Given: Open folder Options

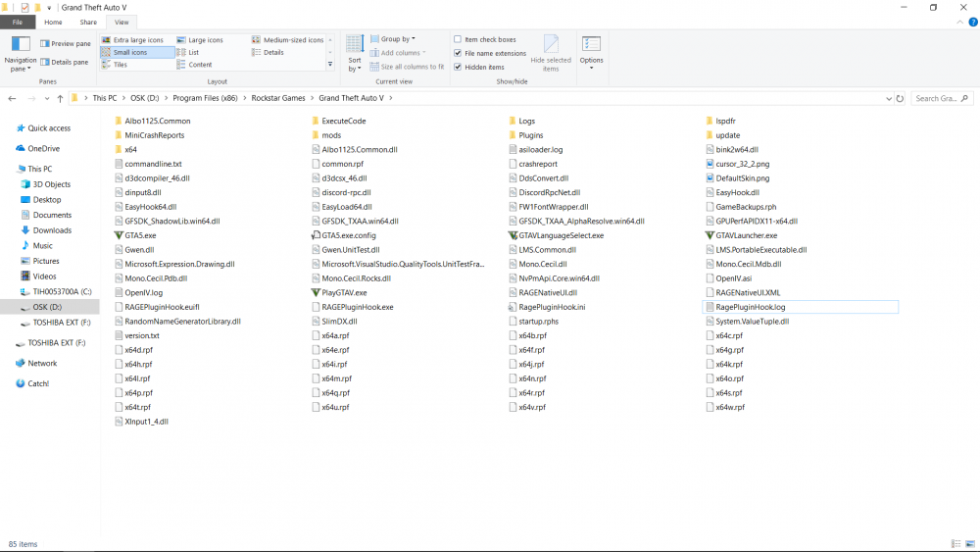Looking at the screenshot, I should pos(591,52).
